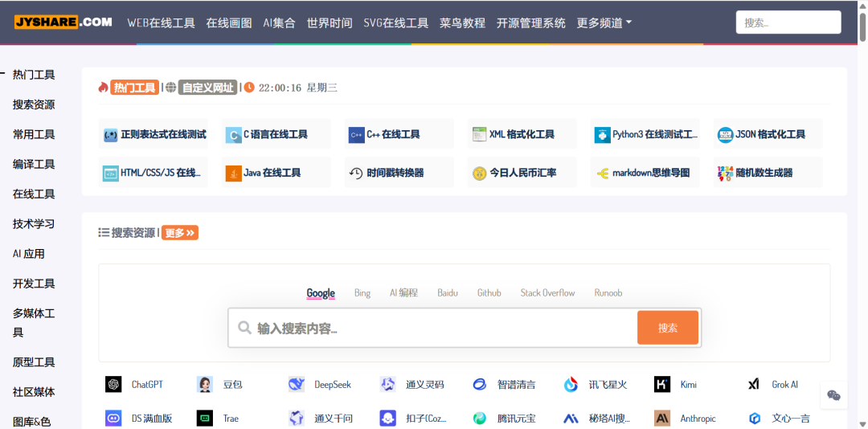The width and height of the screenshot is (868, 429).
Task: Expand the 更多频道 dropdown menu
Action: coord(604,23)
